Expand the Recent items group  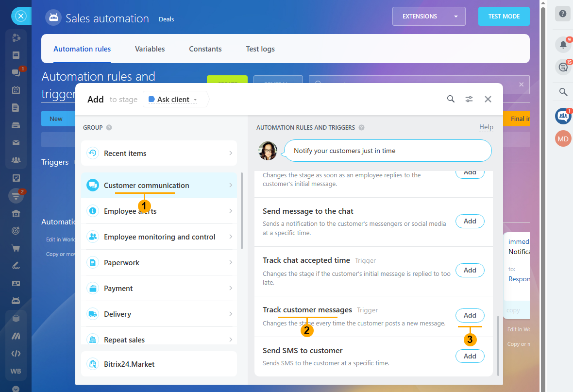[x=159, y=153]
